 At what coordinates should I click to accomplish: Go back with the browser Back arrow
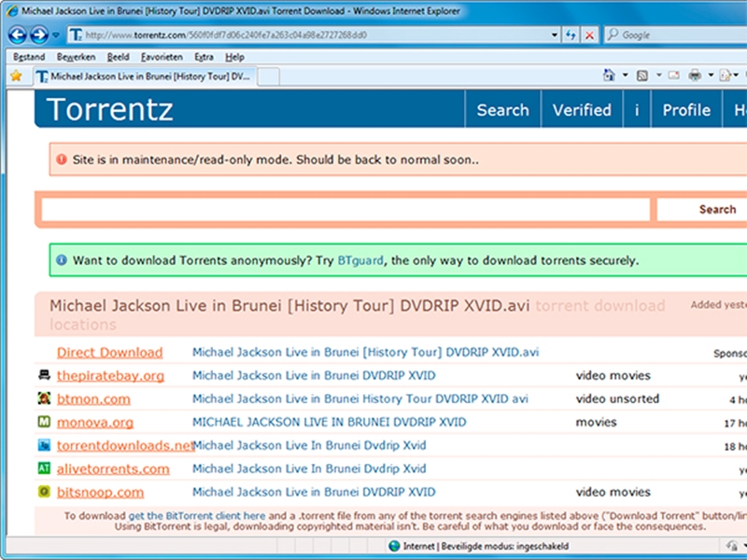(18, 35)
